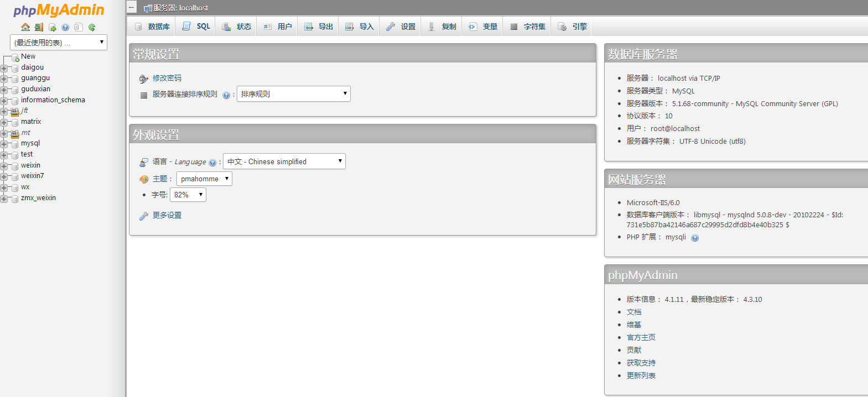Viewport: 868px width, 397px height.
Task: Click help icon beside Language label
Action: pos(212,163)
